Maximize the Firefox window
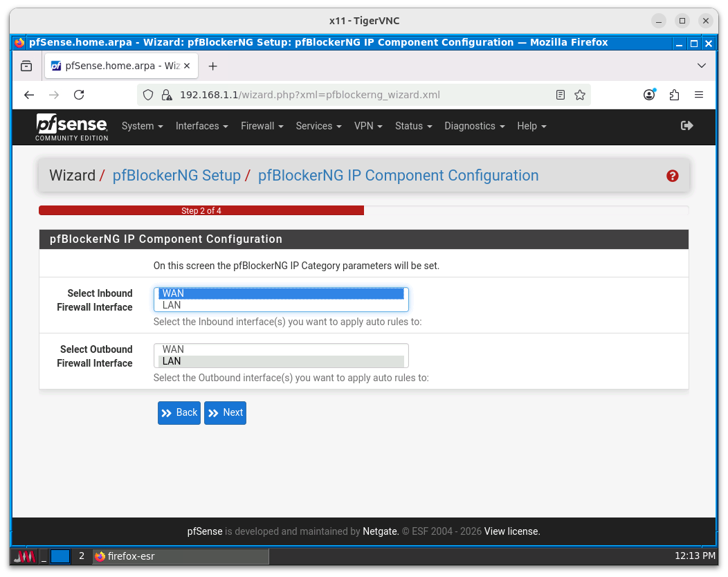 693,43
